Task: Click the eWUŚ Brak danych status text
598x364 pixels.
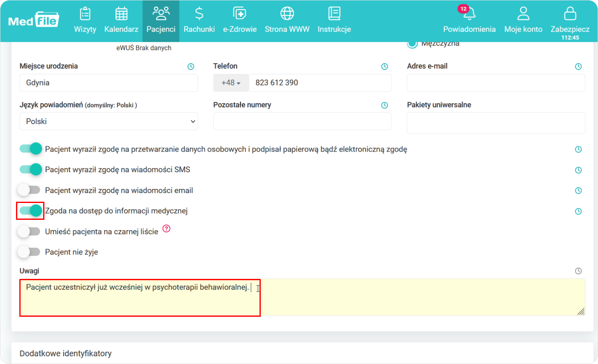Action: tap(144, 48)
